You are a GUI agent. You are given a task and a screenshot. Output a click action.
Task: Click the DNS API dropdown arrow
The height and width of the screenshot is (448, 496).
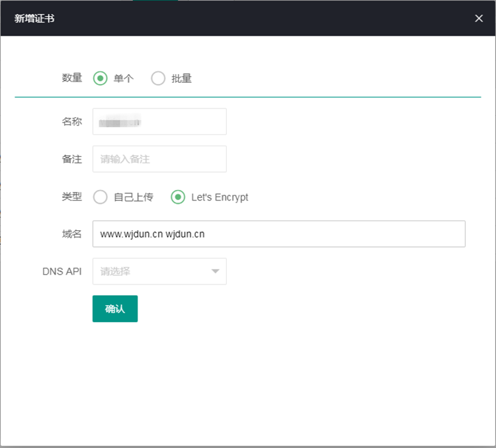(x=215, y=271)
